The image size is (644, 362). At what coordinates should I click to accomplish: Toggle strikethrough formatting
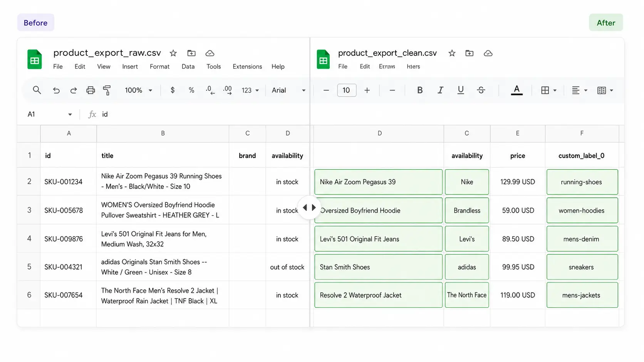(481, 90)
